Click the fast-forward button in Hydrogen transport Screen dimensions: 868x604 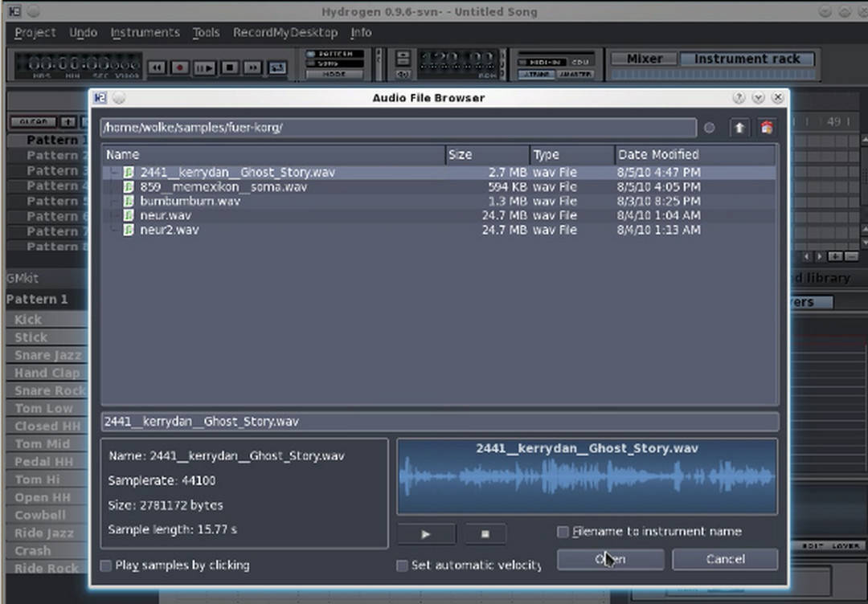(x=252, y=67)
